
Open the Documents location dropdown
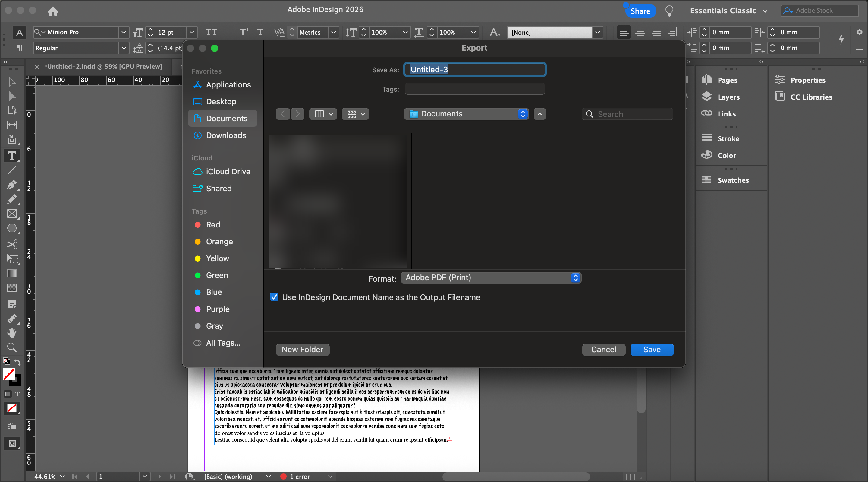[466, 114]
